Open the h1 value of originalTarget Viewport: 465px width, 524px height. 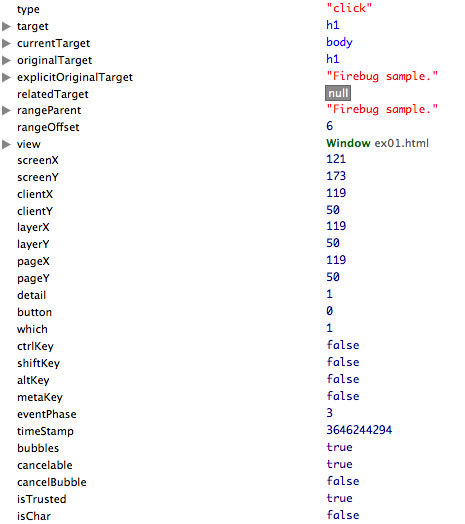(333, 59)
